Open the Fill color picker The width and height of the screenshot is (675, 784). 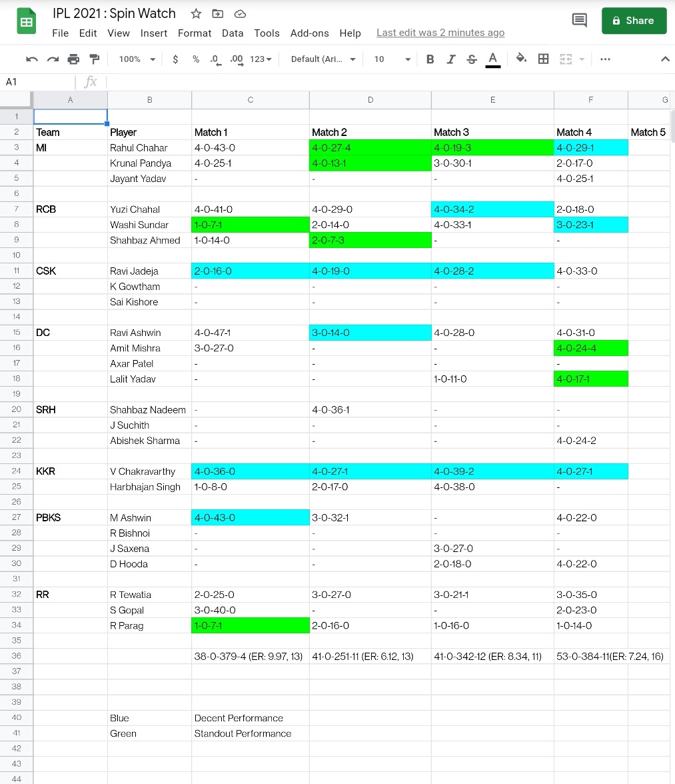point(520,59)
